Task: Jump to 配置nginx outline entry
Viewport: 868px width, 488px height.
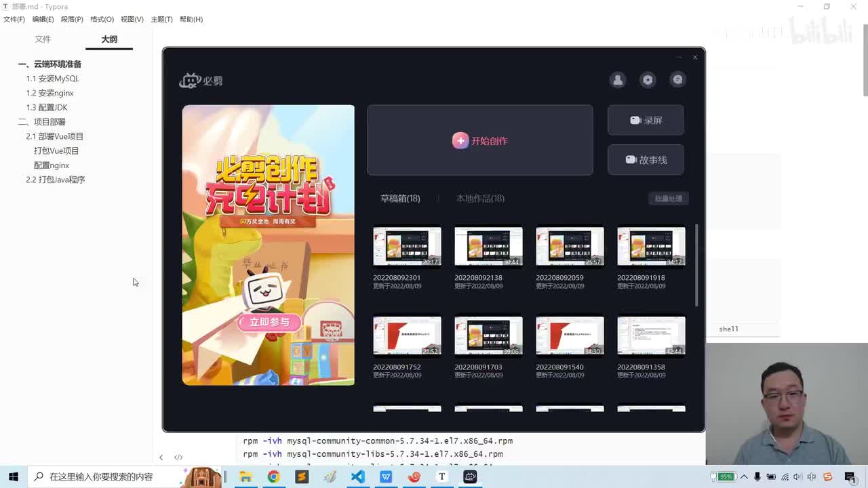Action: click(x=52, y=165)
